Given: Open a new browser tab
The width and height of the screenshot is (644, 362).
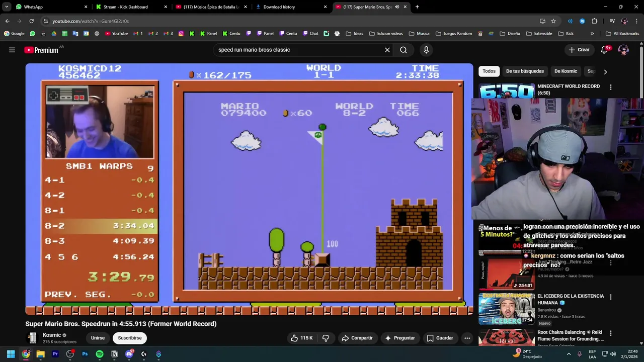Looking at the screenshot, I should pos(417,7).
